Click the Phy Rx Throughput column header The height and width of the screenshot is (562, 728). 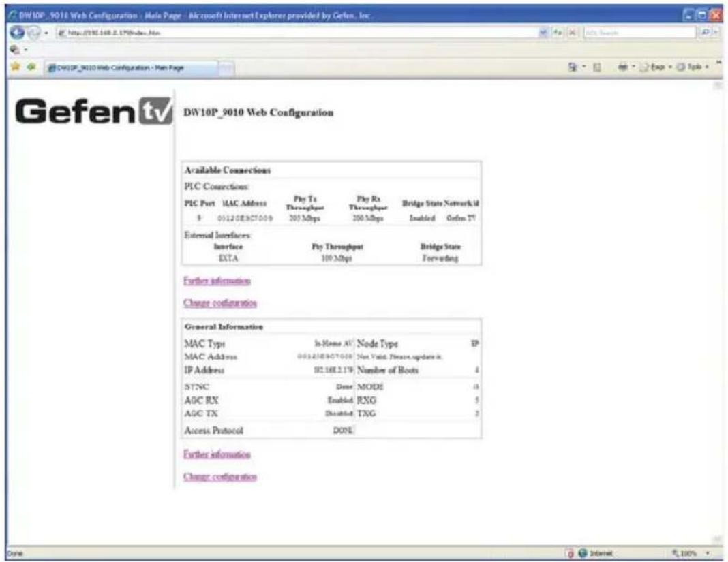pyautogui.click(x=368, y=203)
